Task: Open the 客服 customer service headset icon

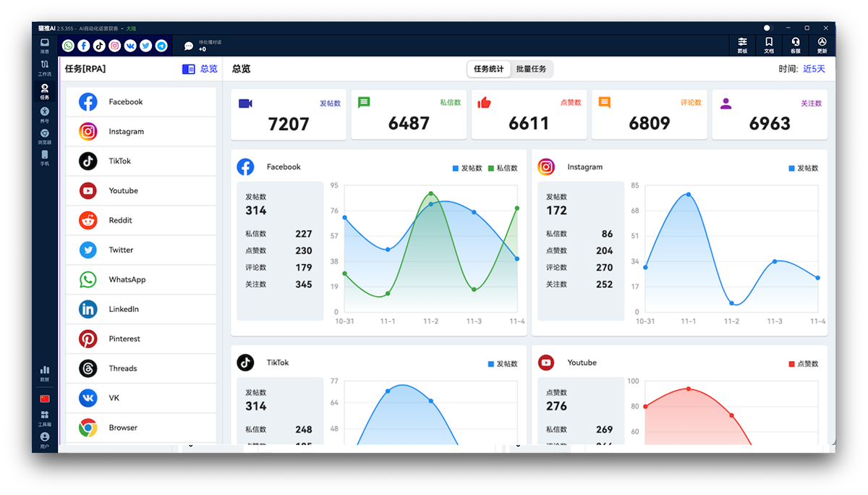Action: [x=796, y=45]
